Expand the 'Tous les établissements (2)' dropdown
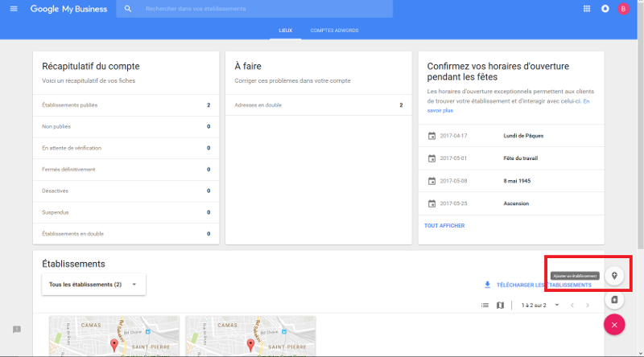 93,285
